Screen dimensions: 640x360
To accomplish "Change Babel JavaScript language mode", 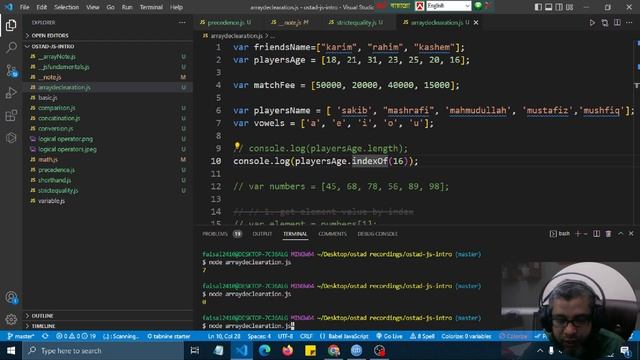I will pyautogui.click(x=344, y=336).
